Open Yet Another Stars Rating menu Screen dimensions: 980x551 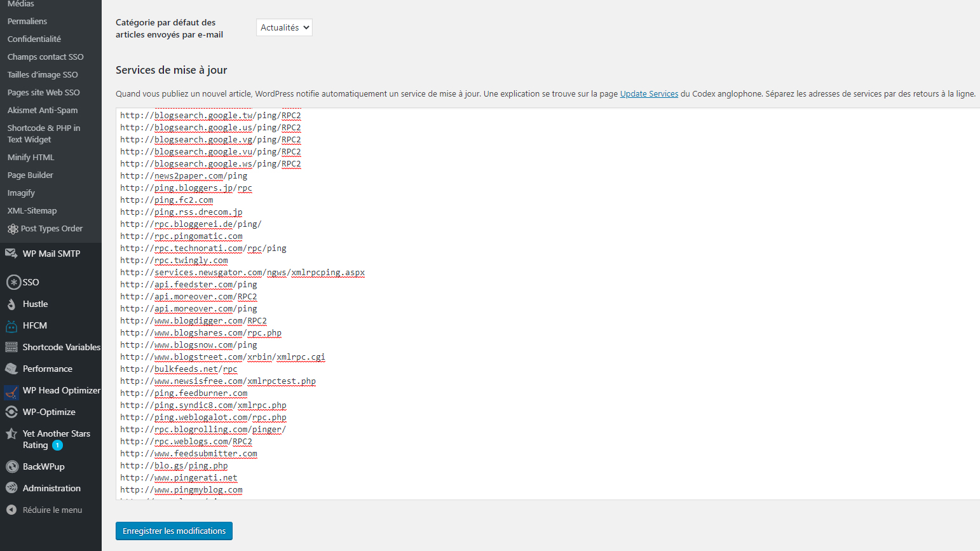pyautogui.click(x=57, y=439)
